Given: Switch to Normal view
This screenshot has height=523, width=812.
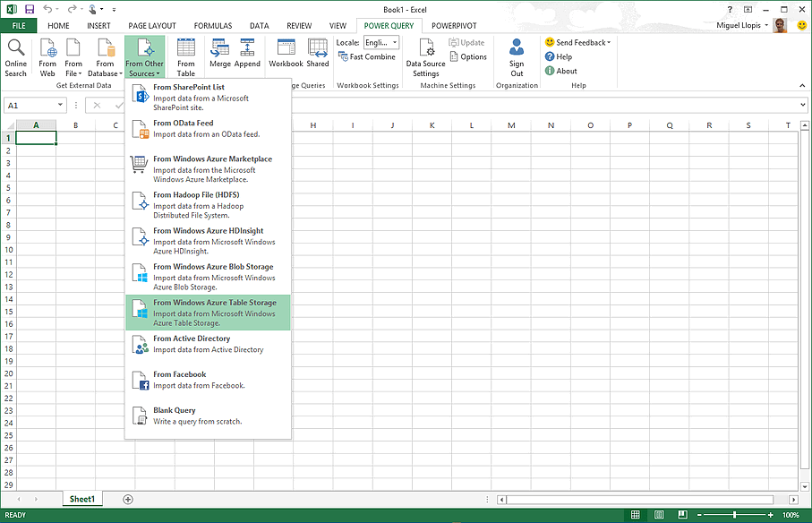Looking at the screenshot, I should click(x=636, y=515).
